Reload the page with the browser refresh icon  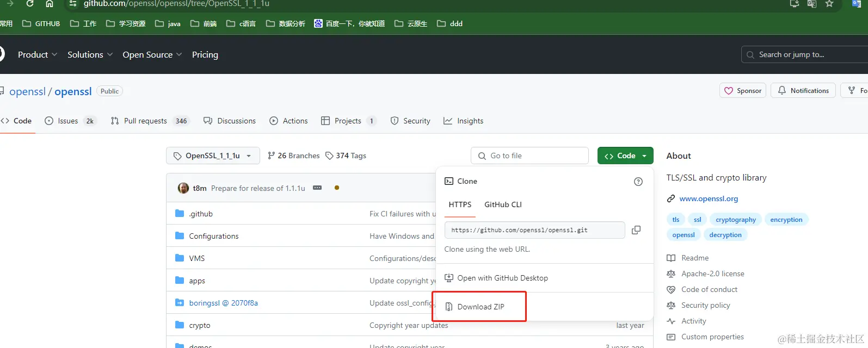[30, 3]
